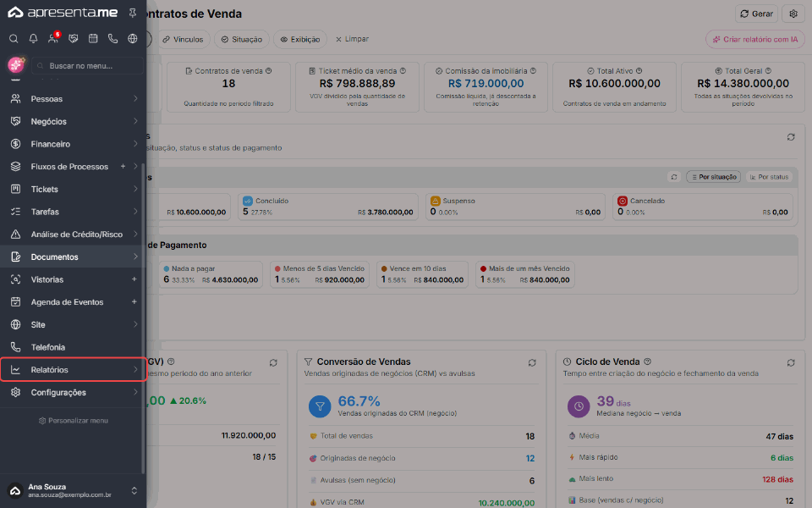The width and height of the screenshot is (812, 508).
Task: Click Criar relatório com IA
Action: tap(755, 40)
